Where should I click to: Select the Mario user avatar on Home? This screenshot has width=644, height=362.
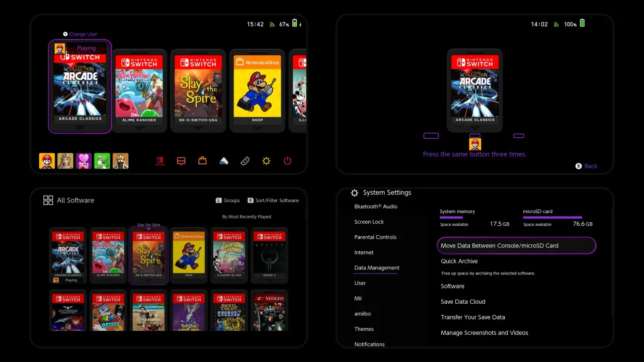point(47,161)
